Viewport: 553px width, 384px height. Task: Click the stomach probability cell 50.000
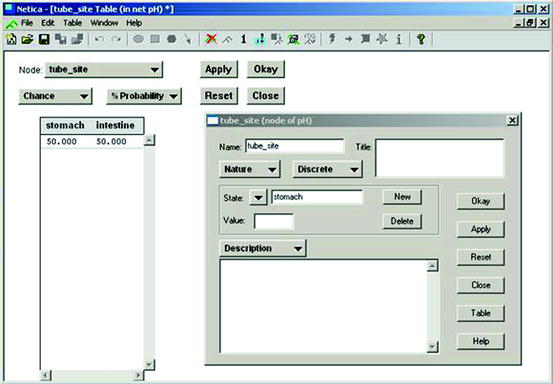point(62,141)
